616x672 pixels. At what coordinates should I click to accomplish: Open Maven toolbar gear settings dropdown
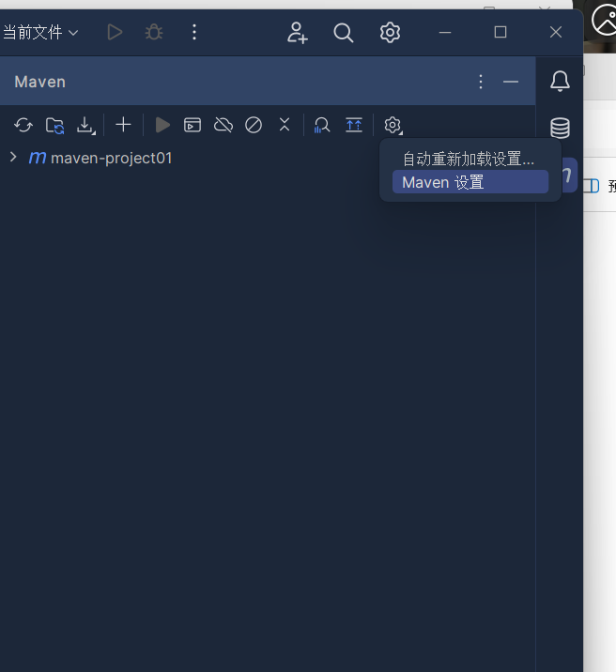[393, 125]
